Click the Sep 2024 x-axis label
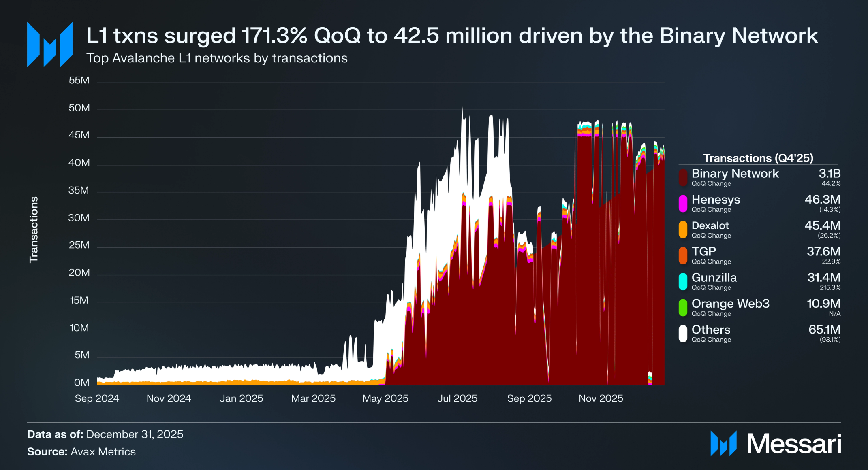This screenshot has width=868, height=470. pyautogui.click(x=97, y=398)
